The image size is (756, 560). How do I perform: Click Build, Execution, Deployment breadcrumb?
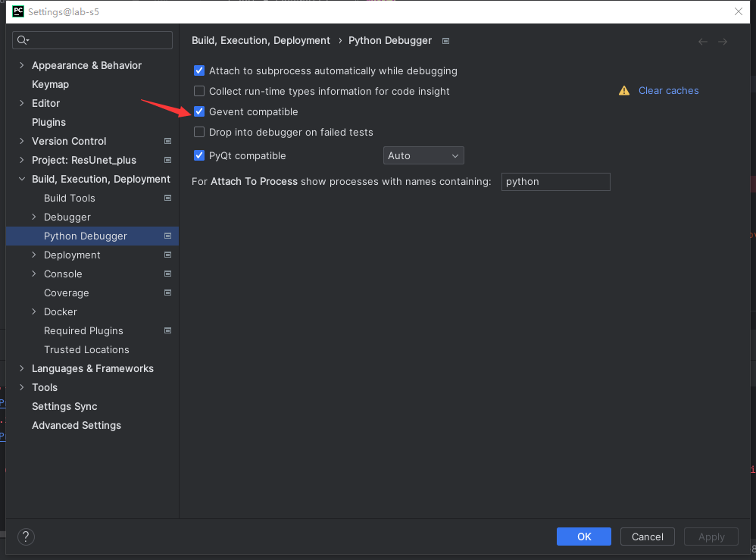pos(261,40)
